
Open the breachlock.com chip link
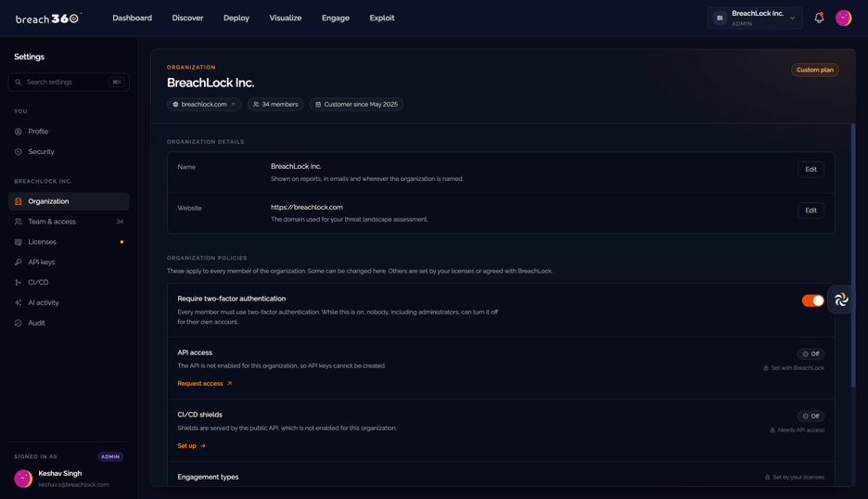(x=204, y=104)
